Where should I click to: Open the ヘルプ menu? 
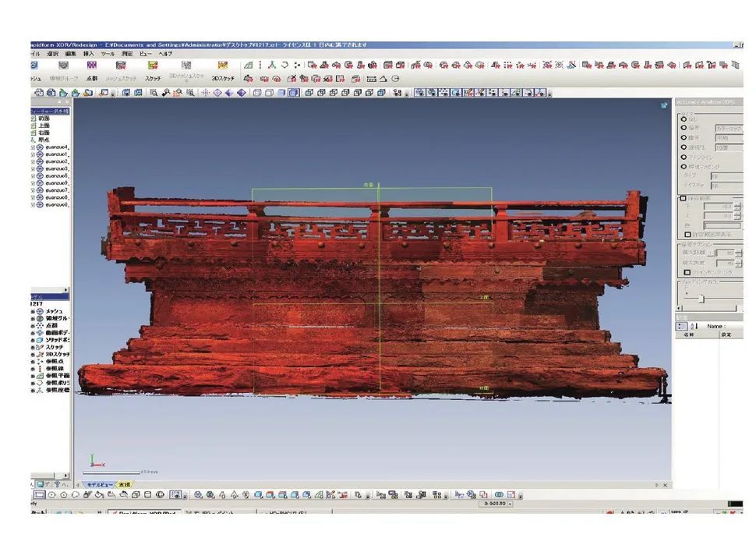pyautogui.click(x=165, y=54)
